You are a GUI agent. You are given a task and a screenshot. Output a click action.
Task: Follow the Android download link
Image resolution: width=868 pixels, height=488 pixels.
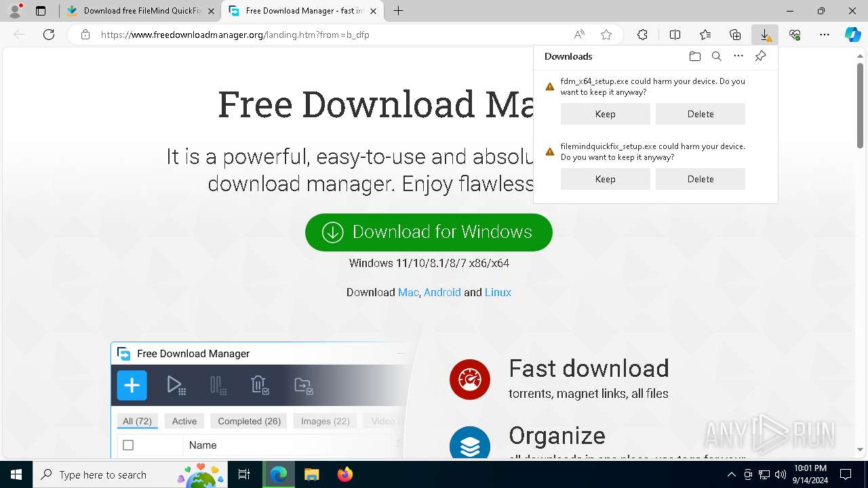442,292
